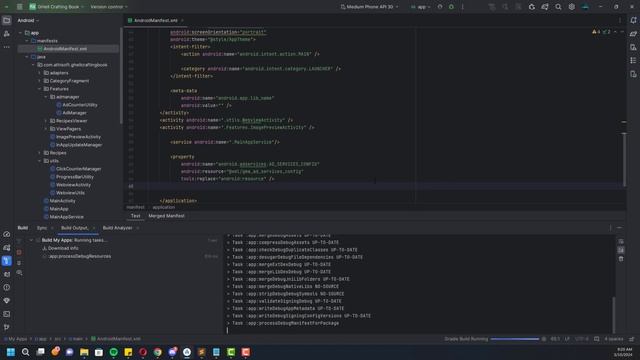Open Terminal tool window icon
The image size is (640, 360).
7,314
